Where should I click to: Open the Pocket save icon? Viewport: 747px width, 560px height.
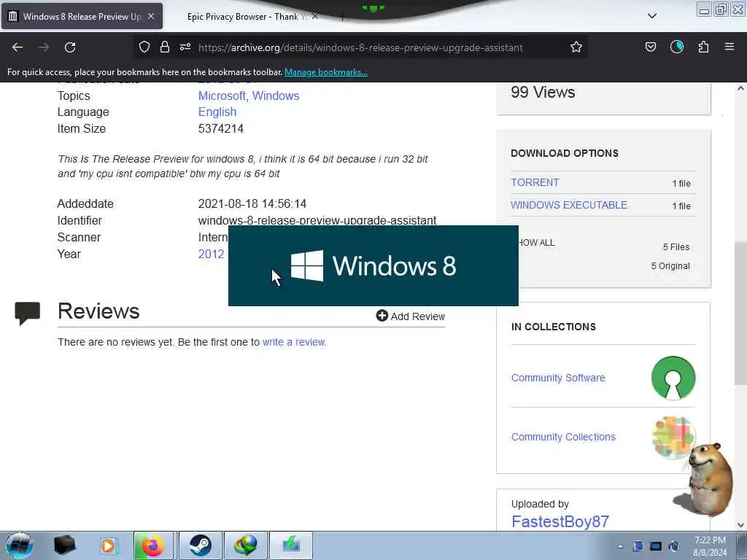coord(651,47)
